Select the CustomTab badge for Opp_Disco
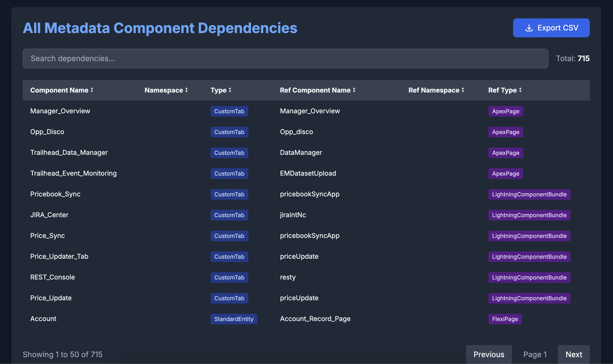Viewport: 613px width, 364px height. click(x=229, y=132)
